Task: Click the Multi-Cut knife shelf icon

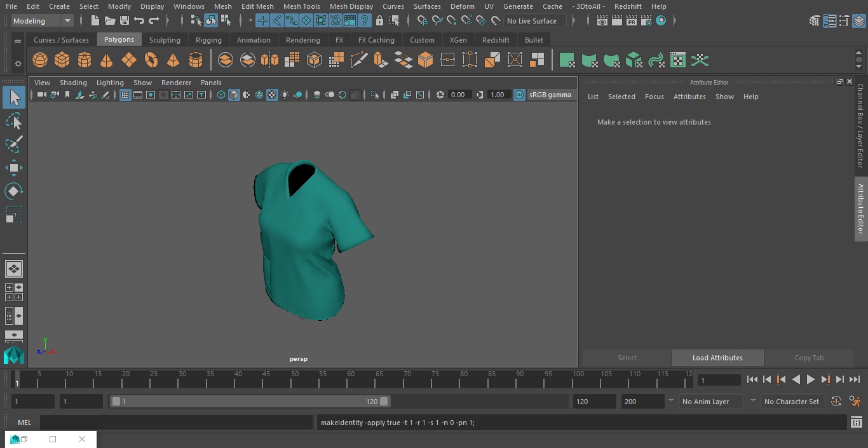Action: pyautogui.click(x=359, y=60)
